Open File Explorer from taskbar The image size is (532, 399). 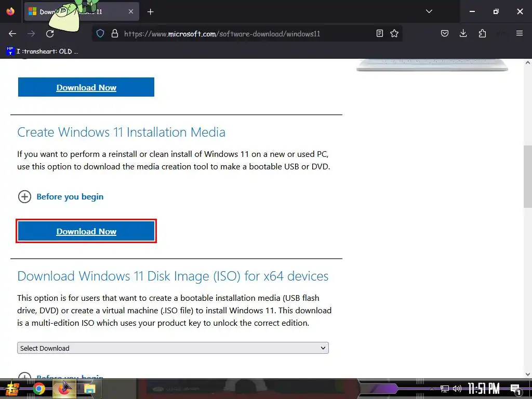tap(90, 389)
